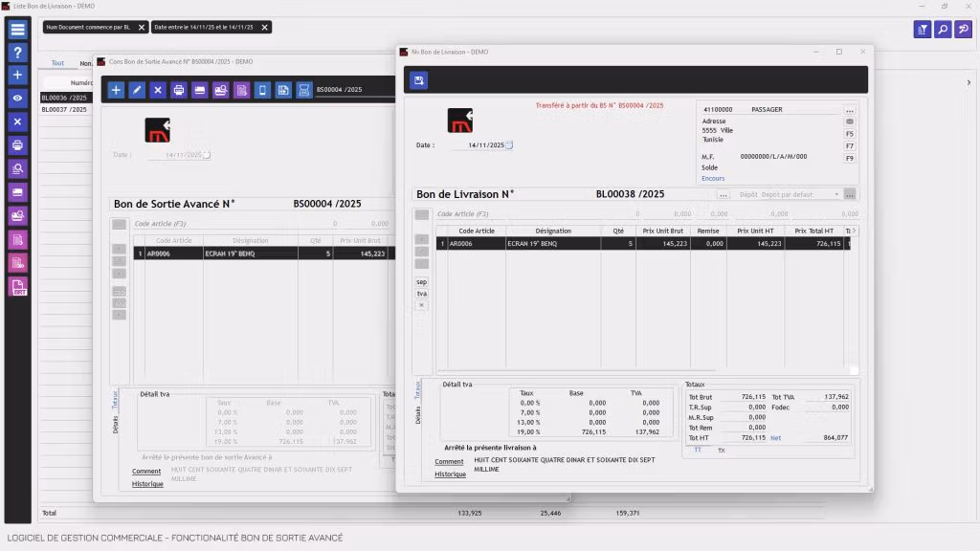Open print preview magnifier icon in sidebar
Viewport: 980px width, 551px height.
pos(17,168)
